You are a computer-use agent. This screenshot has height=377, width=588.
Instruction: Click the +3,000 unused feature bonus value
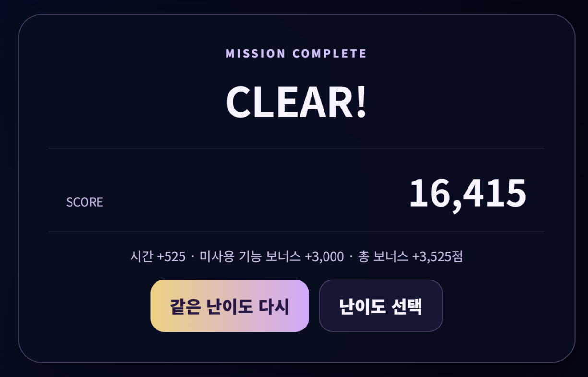point(324,257)
